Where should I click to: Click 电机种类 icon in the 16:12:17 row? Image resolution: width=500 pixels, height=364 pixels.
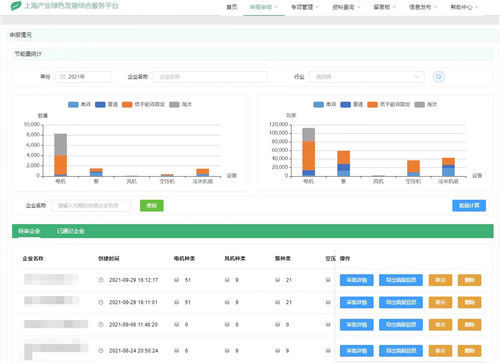pyautogui.click(x=177, y=280)
